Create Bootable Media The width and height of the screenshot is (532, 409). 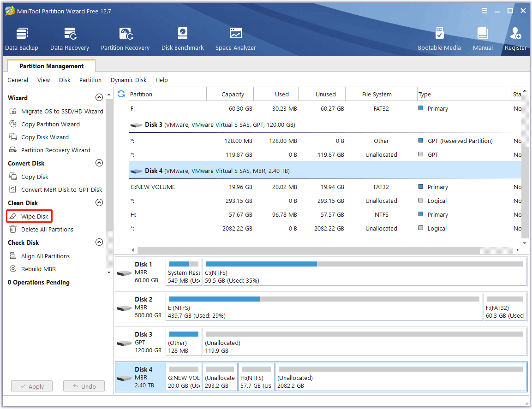[439, 39]
